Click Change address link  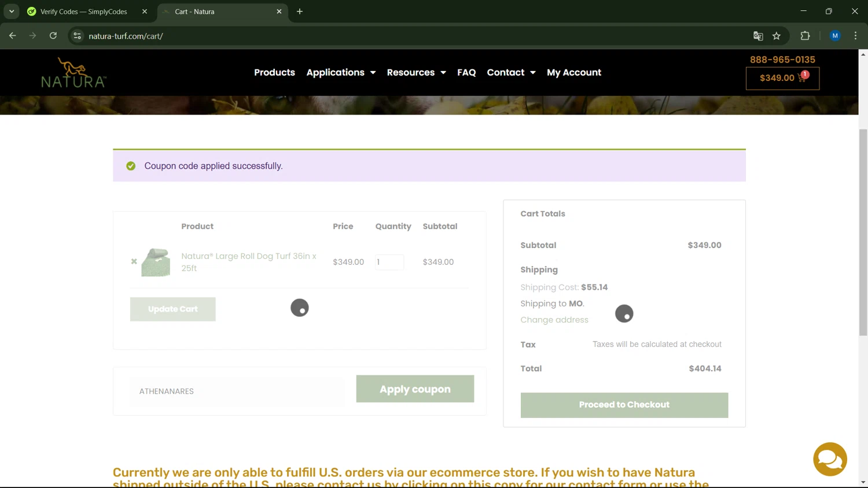[x=554, y=320]
